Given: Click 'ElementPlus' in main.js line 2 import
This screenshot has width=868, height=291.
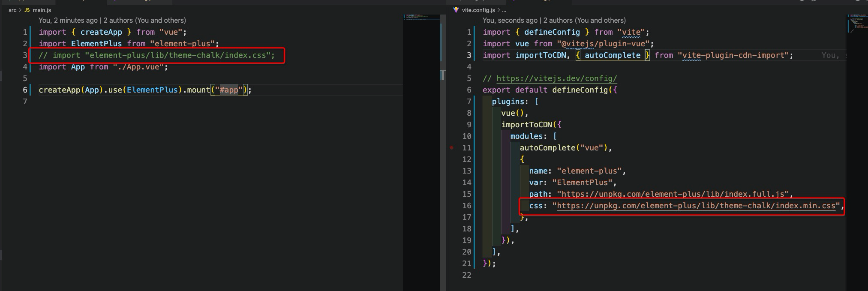Looking at the screenshot, I should click(x=96, y=44).
